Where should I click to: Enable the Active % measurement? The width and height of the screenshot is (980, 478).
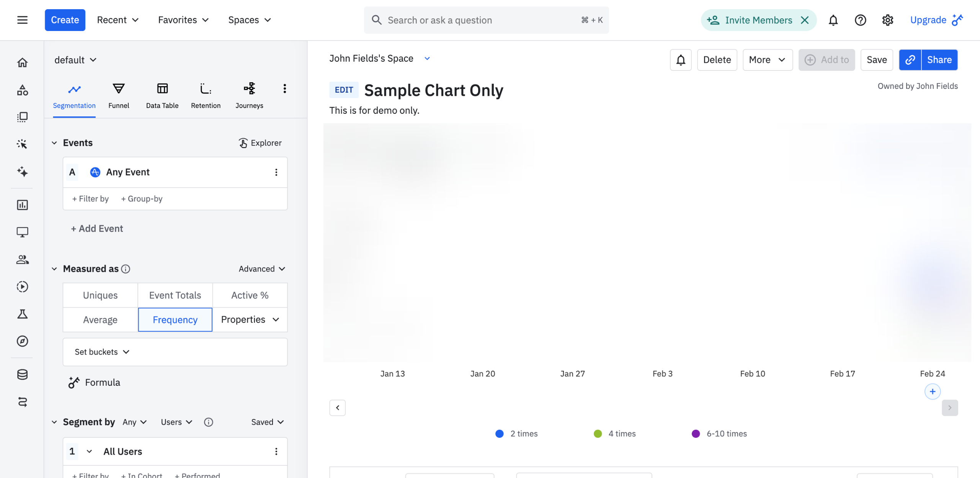[250, 295]
